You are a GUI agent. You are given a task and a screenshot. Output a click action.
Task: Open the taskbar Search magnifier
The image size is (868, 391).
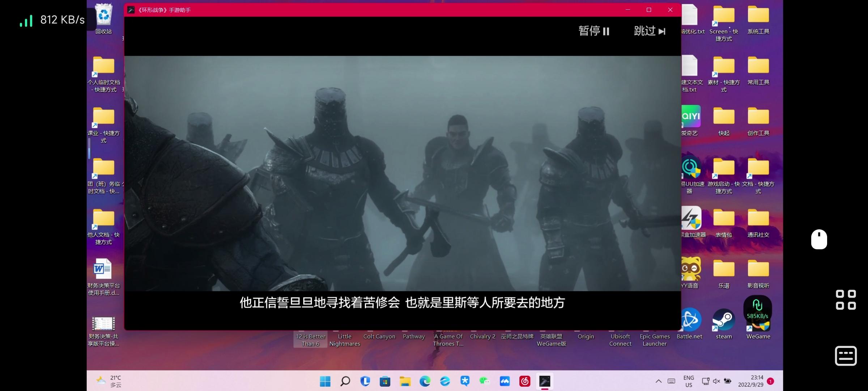[x=345, y=381]
